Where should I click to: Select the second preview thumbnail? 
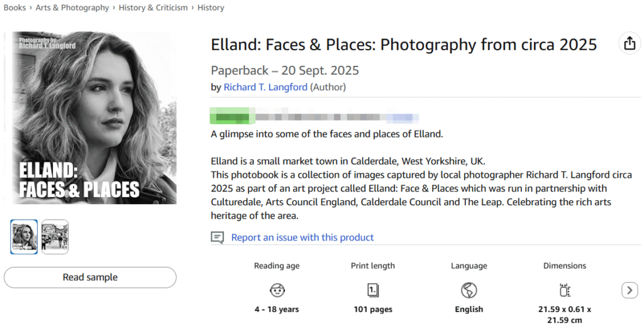[x=55, y=237]
